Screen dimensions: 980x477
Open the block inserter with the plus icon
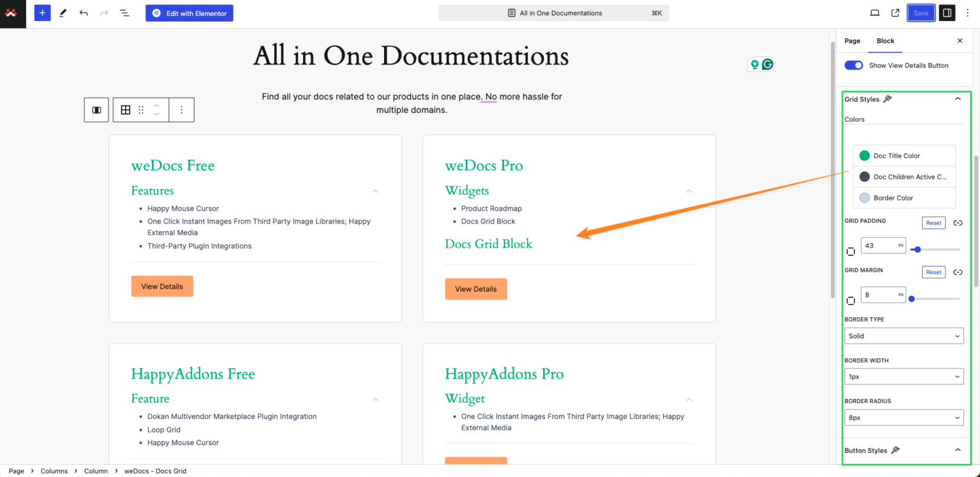(42, 13)
